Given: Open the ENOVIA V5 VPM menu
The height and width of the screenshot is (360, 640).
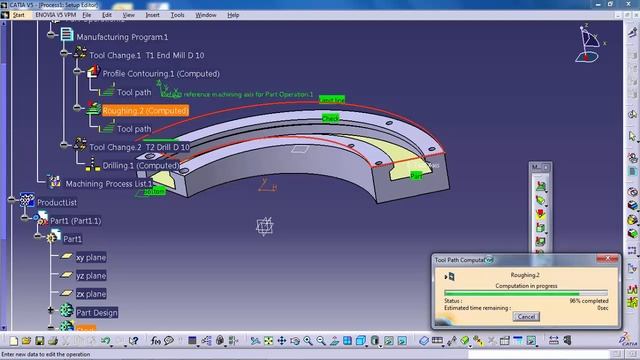Looking at the screenshot, I should coord(56,15).
